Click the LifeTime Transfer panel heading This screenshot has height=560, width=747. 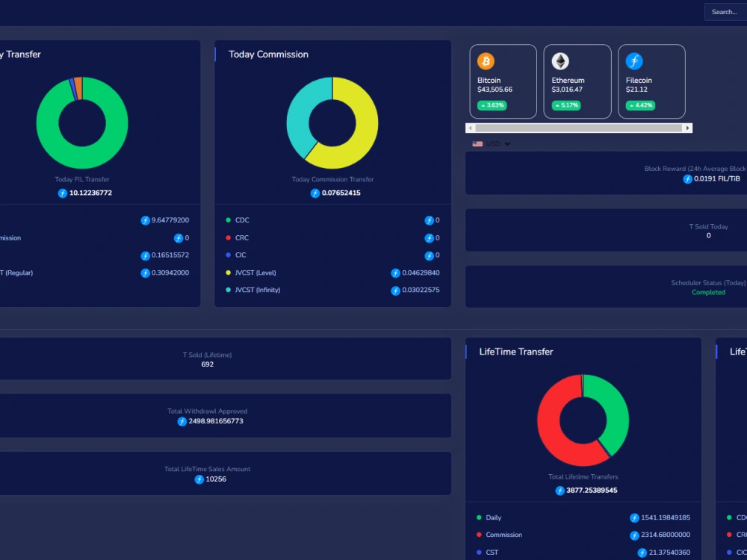point(516,352)
